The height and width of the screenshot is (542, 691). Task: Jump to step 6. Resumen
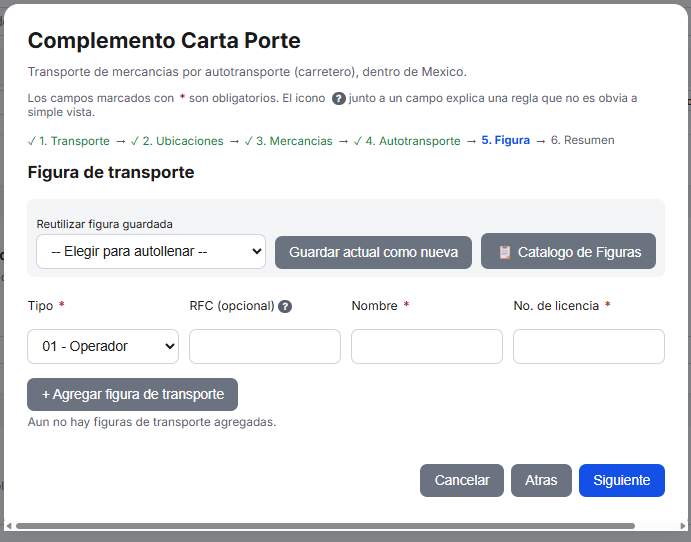(583, 140)
